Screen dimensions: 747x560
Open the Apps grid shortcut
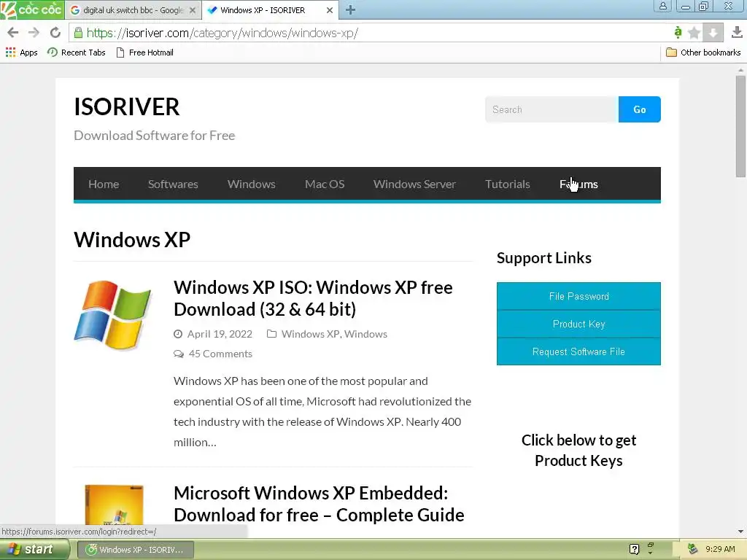(21, 52)
